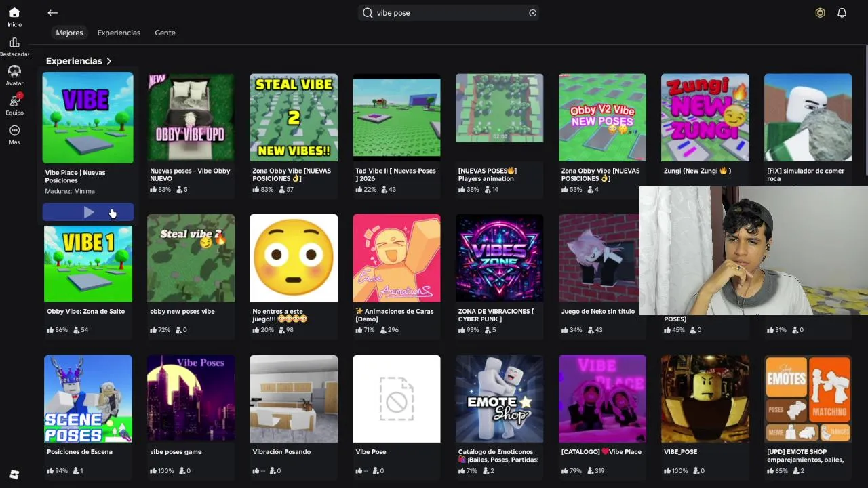Image resolution: width=868 pixels, height=488 pixels.
Task: Open the CATÁLOGO Vibe Place thumbnail
Action: (602, 399)
